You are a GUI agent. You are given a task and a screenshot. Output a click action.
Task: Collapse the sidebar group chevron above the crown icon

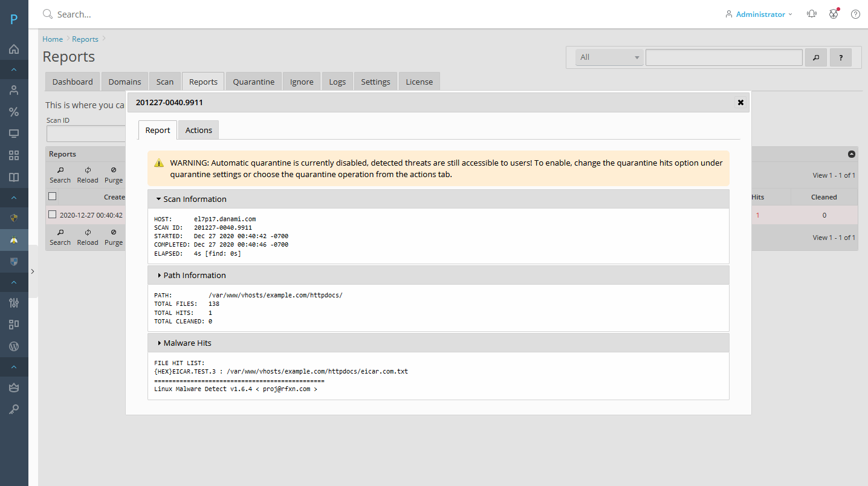click(x=14, y=367)
